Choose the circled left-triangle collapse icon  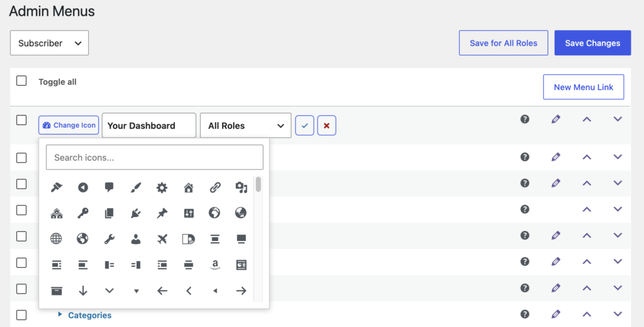click(83, 187)
